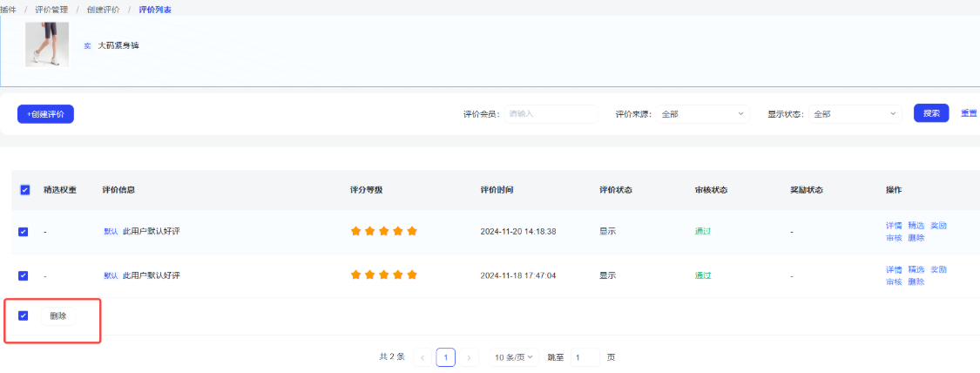Open 详情 for the first review
Viewport: 980px width, 373px height.
pyautogui.click(x=894, y=226)
